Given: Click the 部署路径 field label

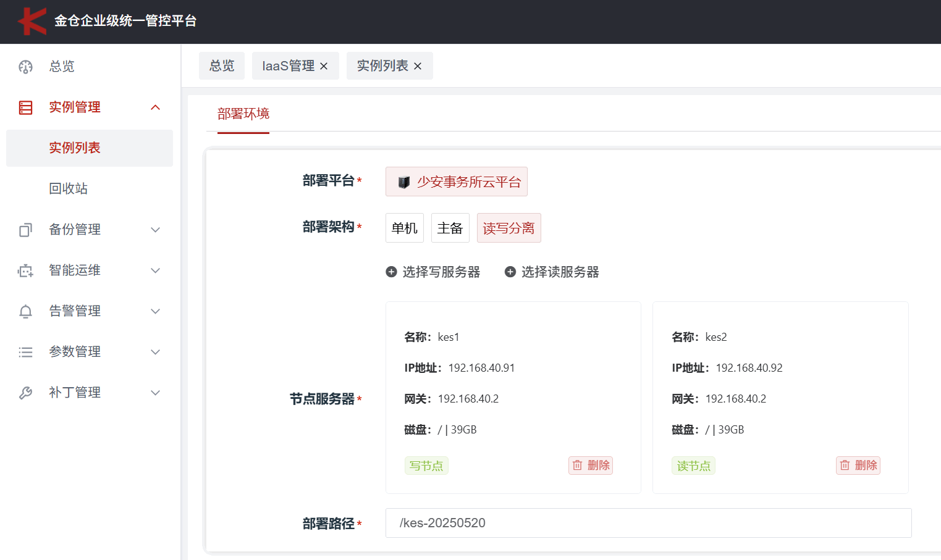Looking at the screenshot, I should [x=328, y=524].
